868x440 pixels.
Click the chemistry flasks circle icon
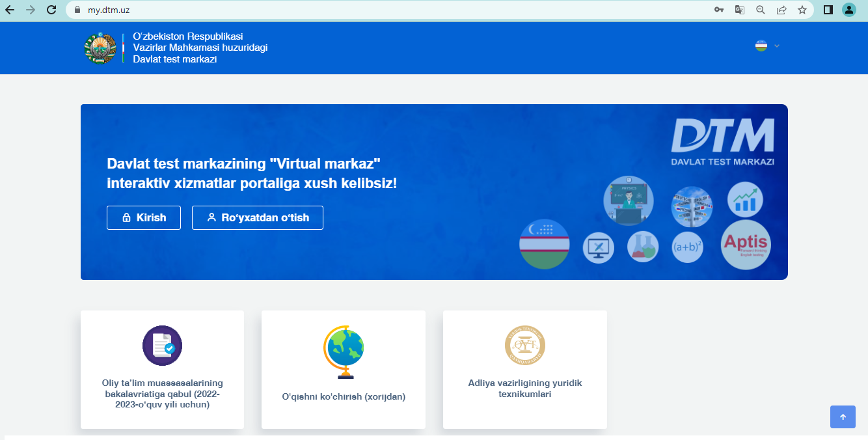tap(643, 247)
